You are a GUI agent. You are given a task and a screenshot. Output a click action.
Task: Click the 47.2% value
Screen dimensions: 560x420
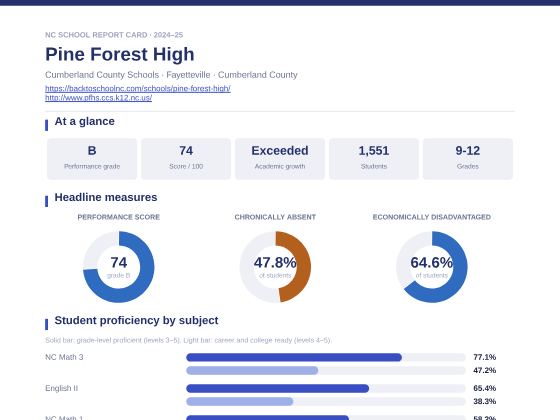[x=485, y=370]
